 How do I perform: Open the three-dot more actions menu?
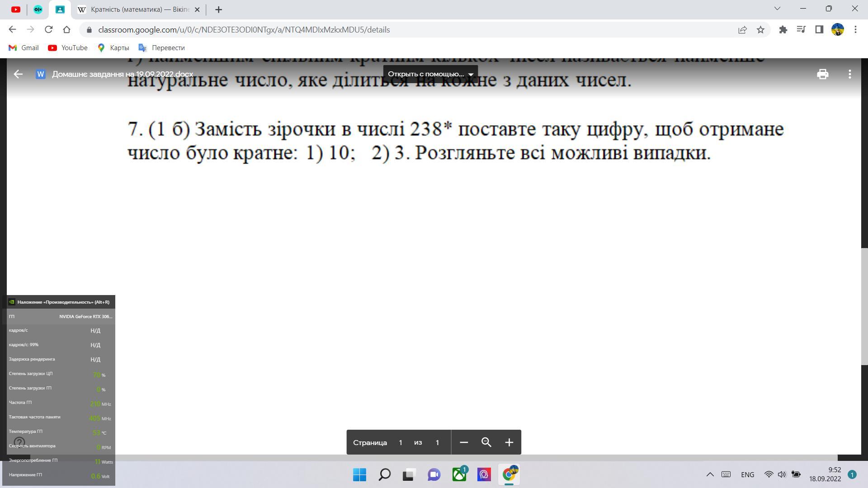(x=850, y=74)
